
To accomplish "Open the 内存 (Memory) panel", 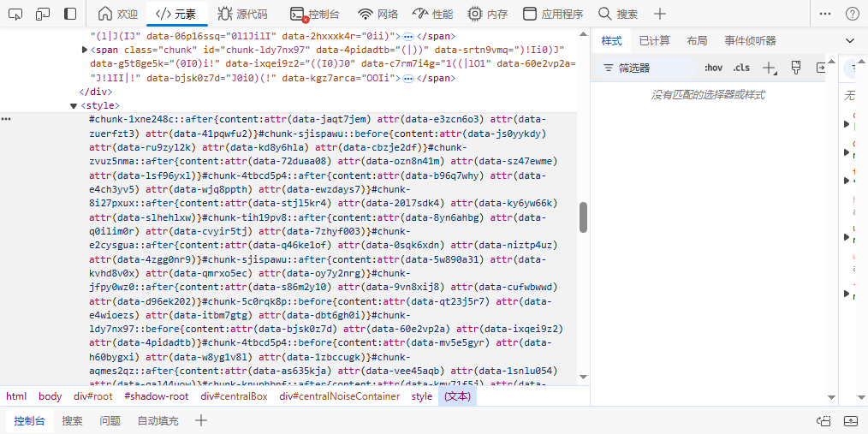I will coord(487,14).
